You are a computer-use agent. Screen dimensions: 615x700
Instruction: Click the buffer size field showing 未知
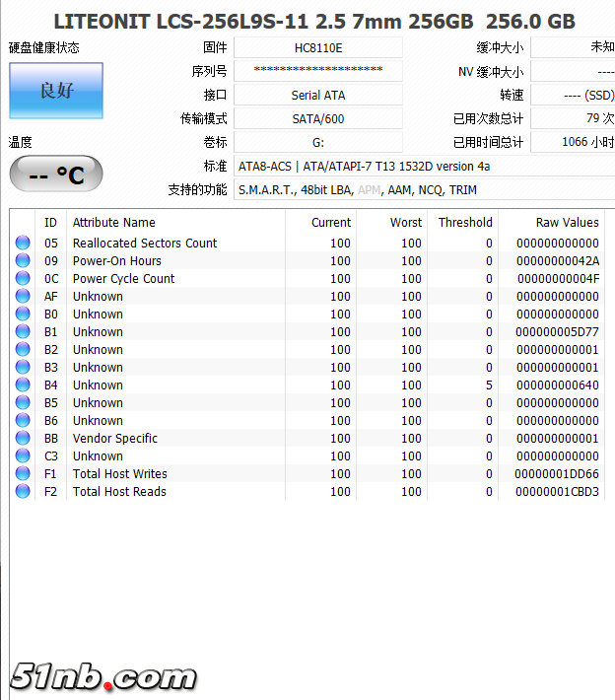(573, 47)
